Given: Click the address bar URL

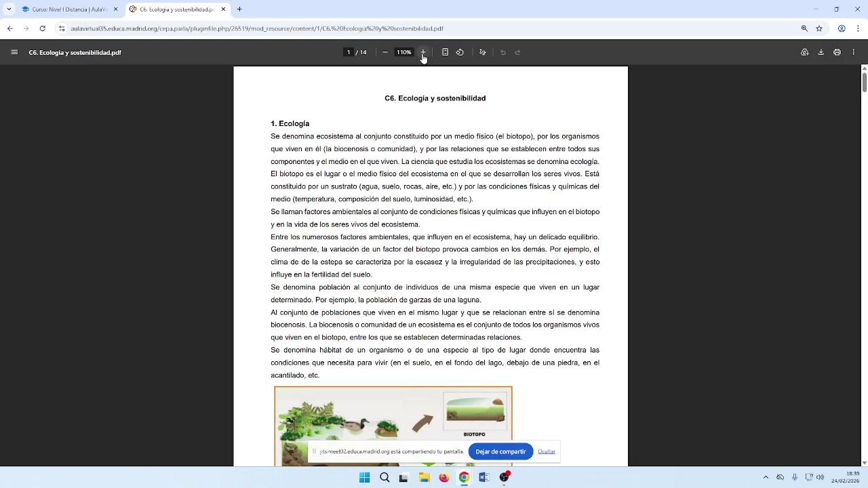Looking at the screenshot, I should pos(257,28).
